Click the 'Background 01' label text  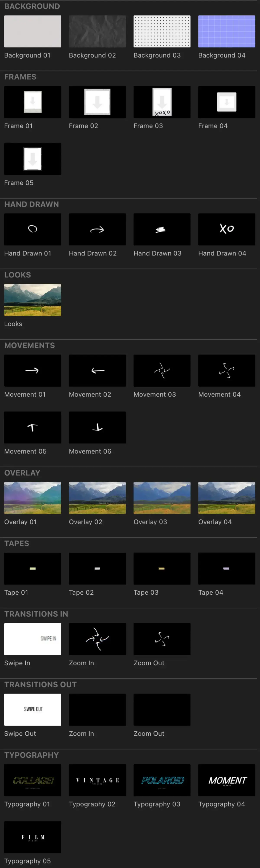(x=27, y=55)
